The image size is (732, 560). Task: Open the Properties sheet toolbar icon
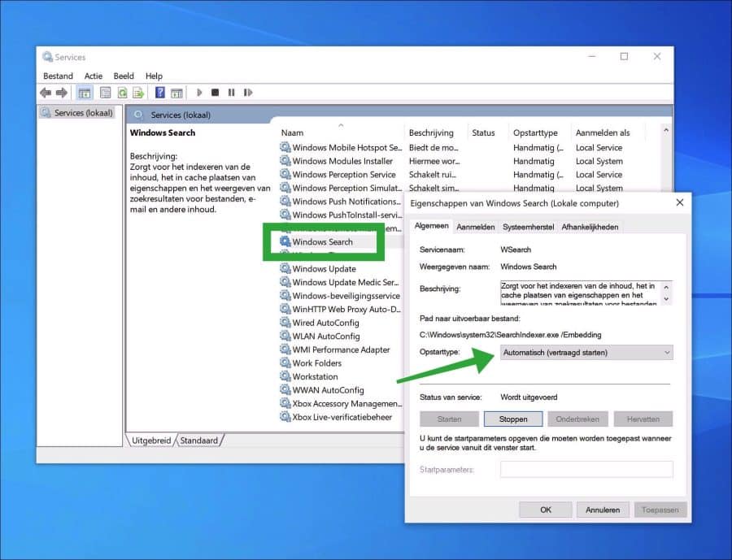coord(106,93)
